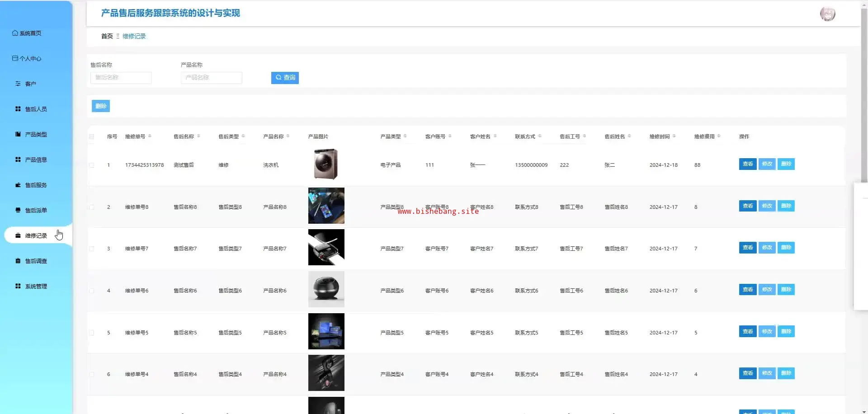Click the grid icon beside 产品信息
This screenshot has height=414, width=868.
pos(18,160)
